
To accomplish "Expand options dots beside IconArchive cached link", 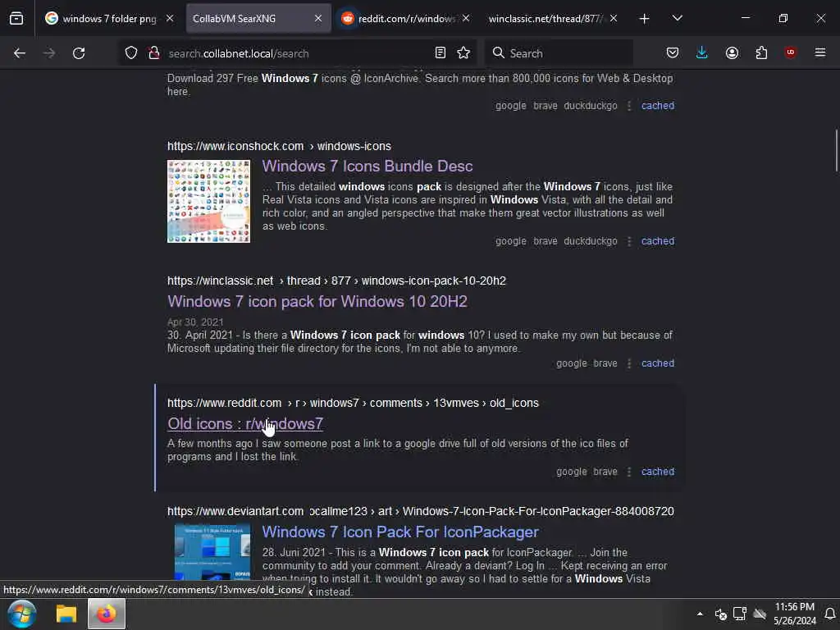I will point(629,106).
